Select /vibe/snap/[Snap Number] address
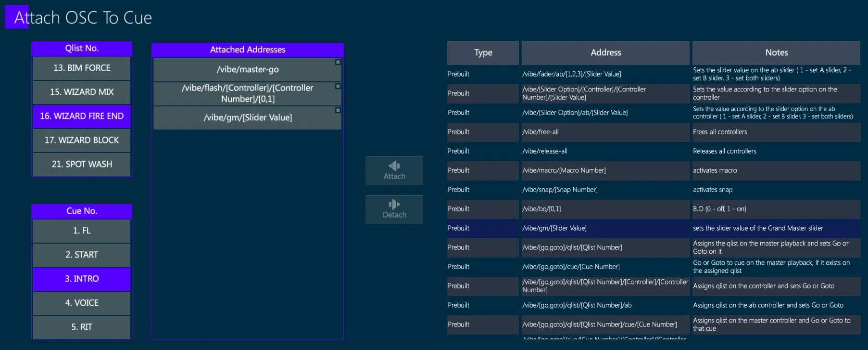This screenshot has height=350, width=868. 605,190
